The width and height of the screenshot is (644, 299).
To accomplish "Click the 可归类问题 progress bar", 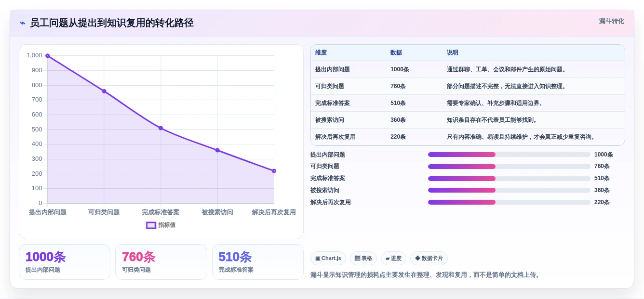I will (x=509, y=167).
